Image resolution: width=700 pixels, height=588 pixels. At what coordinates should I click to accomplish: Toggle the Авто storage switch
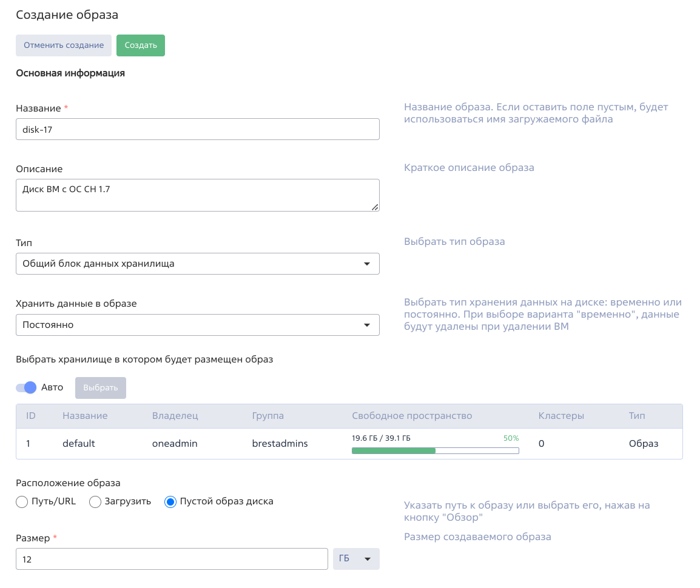(27, 387)
